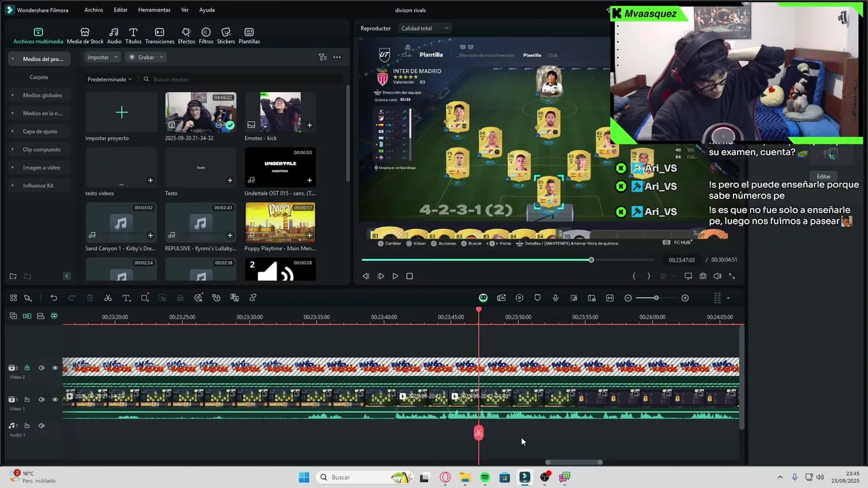Open the media panel three-dots menu
The height and width of the screenshot is (488, 868).
coord(337,58)
